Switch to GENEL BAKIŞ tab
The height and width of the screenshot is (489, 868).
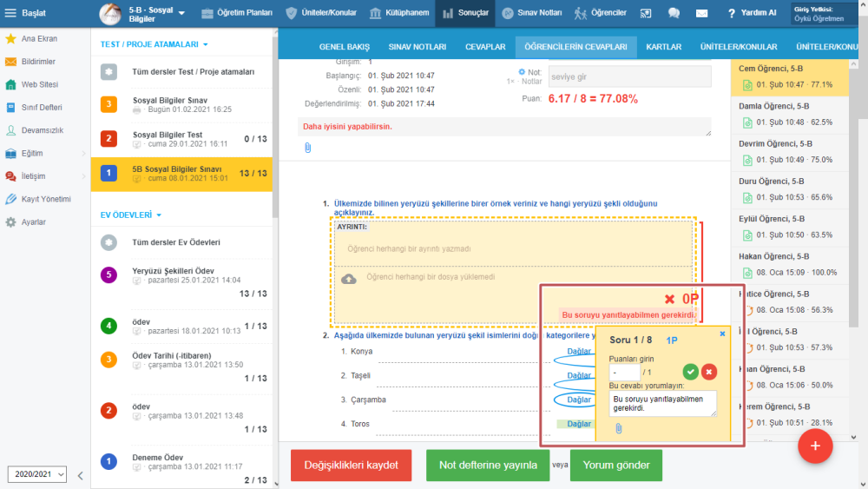[x=345, y=47]
